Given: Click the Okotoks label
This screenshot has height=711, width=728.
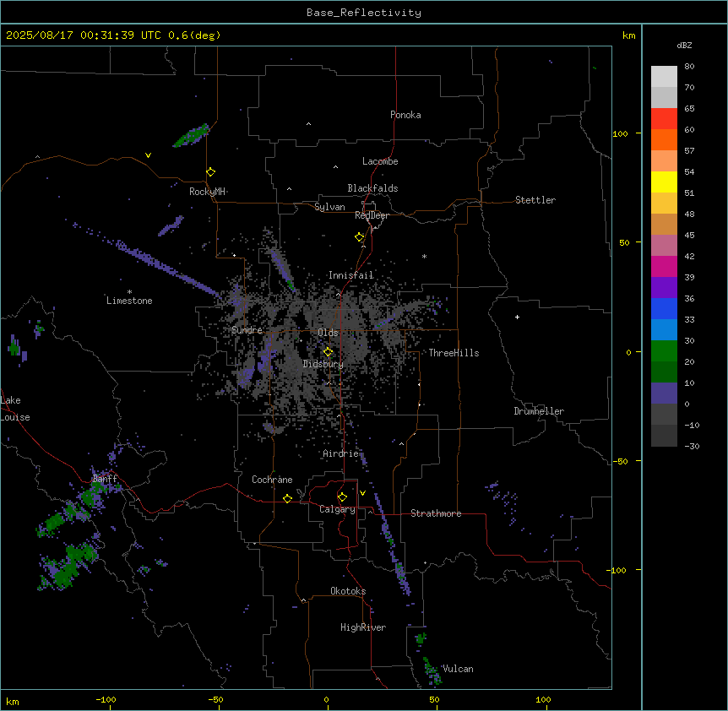Looking at the screenshot, I should (348, 591).
